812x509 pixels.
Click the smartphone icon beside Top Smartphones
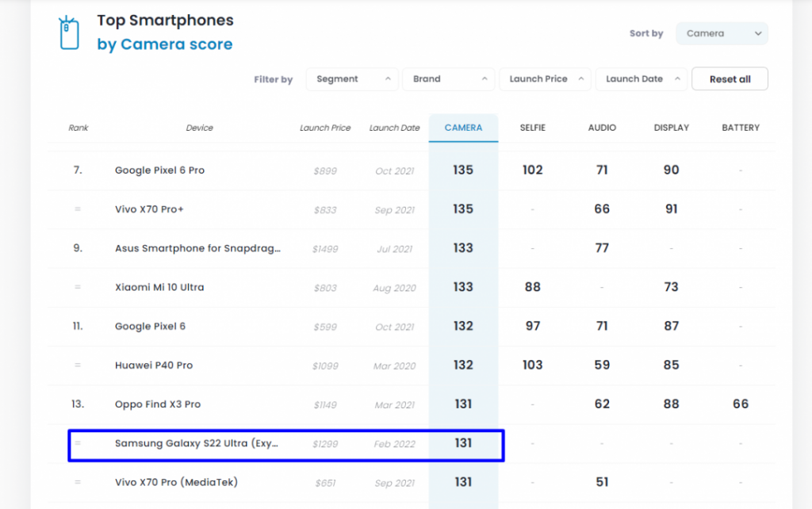point(69,33)
